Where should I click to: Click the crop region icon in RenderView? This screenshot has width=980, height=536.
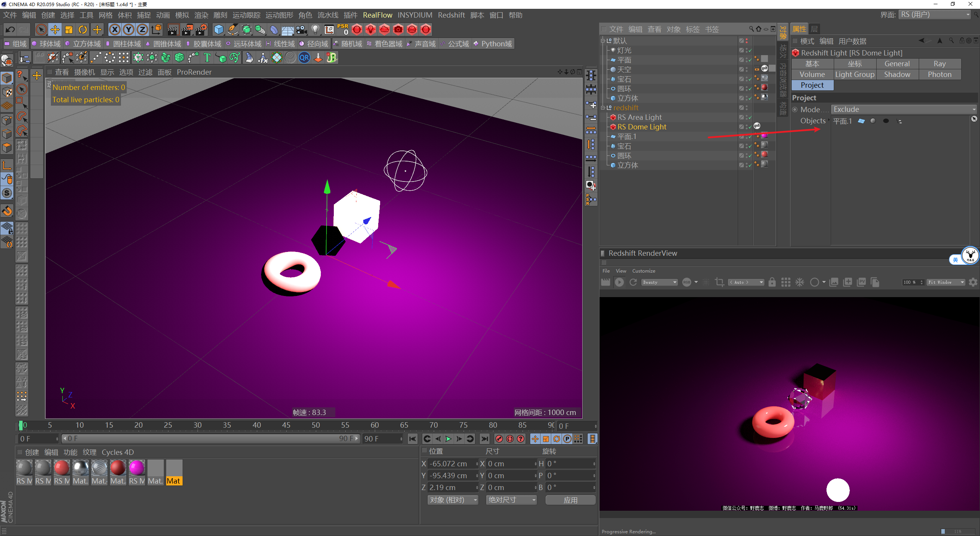click(719, 282)
